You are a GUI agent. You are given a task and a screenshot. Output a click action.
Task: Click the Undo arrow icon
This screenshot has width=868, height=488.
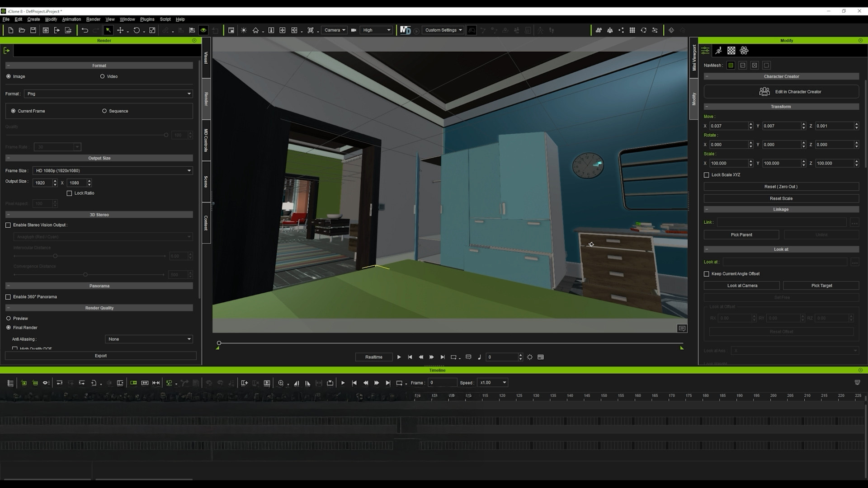click(85, 30)
